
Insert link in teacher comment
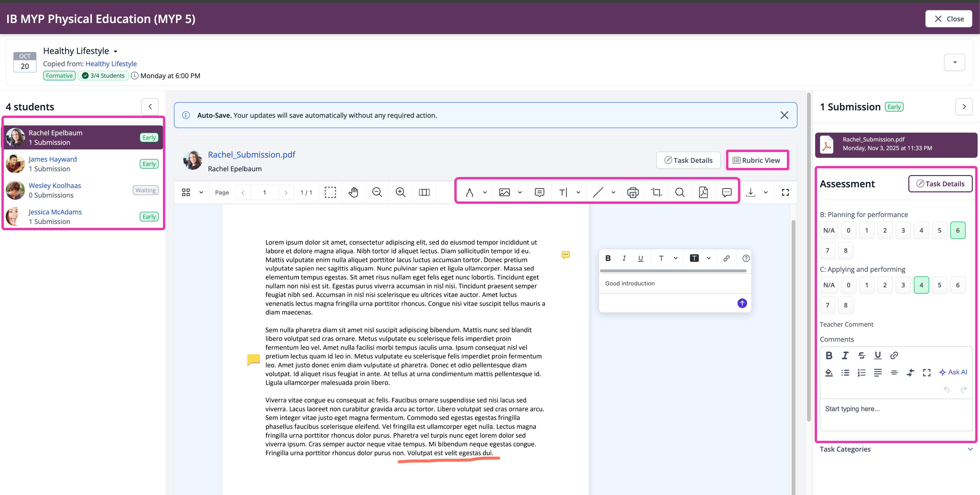pyautogui.click(x=894, y=355)
